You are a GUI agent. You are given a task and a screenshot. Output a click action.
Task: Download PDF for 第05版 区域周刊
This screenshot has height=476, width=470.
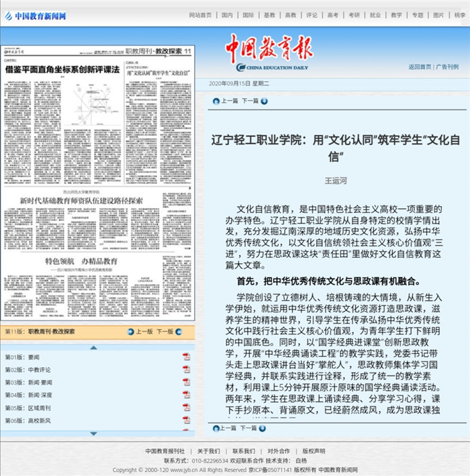[186, 408]
